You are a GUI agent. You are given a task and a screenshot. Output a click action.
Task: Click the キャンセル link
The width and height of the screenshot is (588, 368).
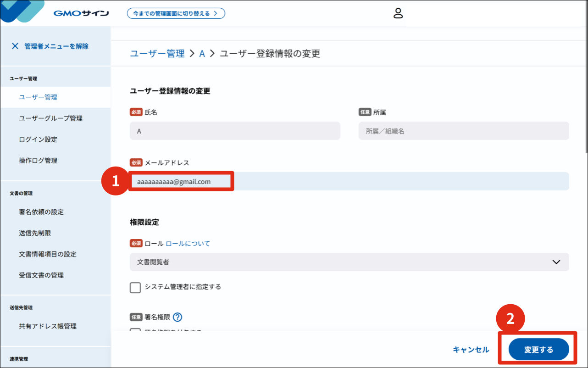(x=471, y=350)
